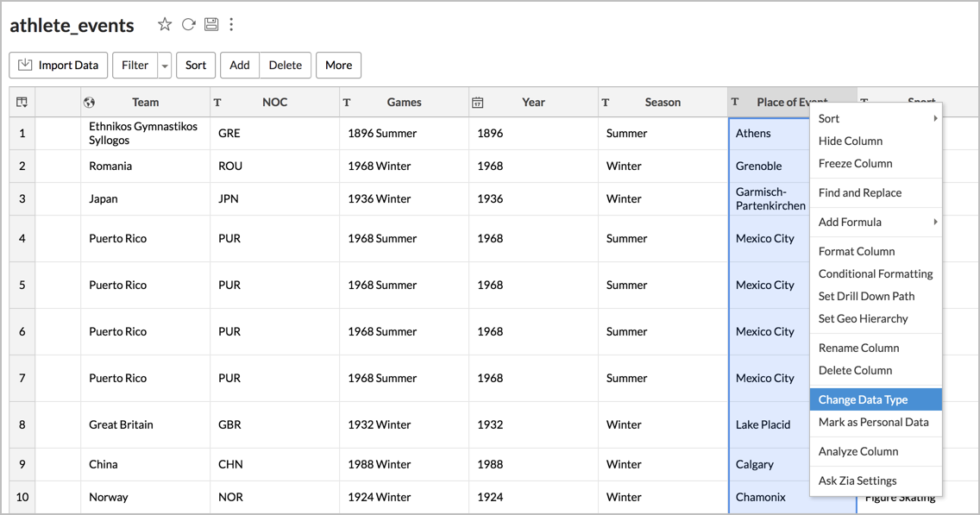Open Ask Zia Settings

tap(876, 481)
